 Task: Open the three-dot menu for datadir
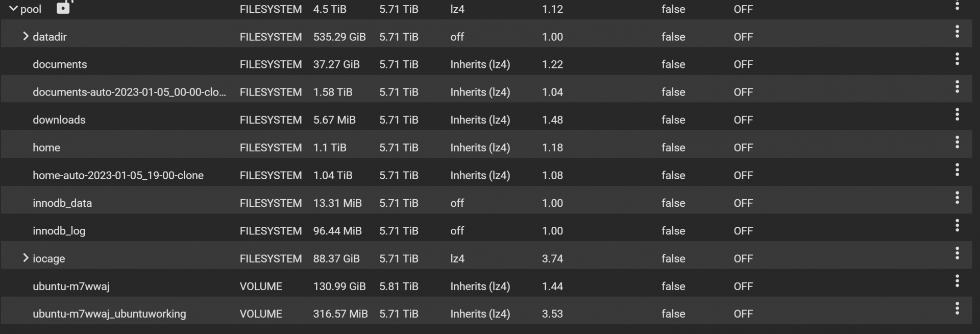point(957,32)
